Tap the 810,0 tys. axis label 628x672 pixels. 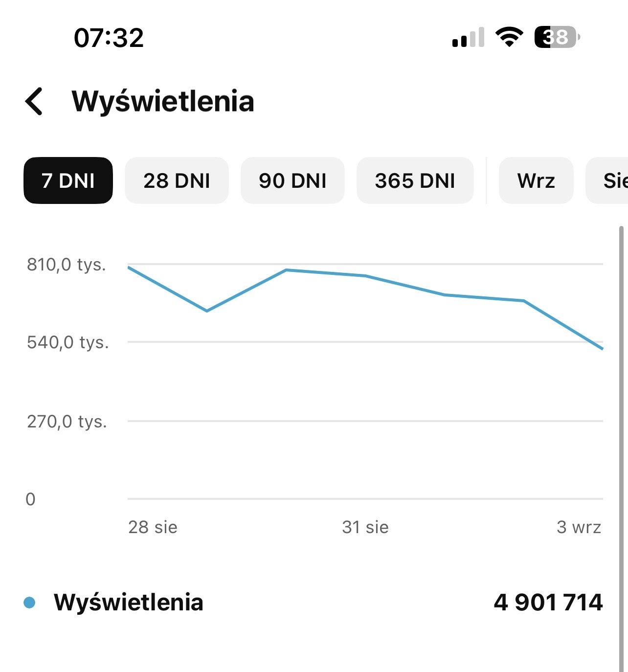67,265
